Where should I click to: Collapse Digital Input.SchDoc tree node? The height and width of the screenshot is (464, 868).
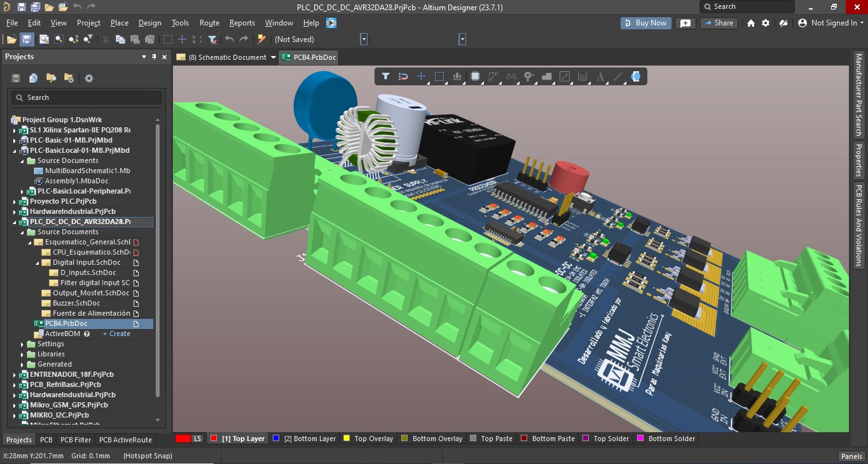[x=38, y=263]
